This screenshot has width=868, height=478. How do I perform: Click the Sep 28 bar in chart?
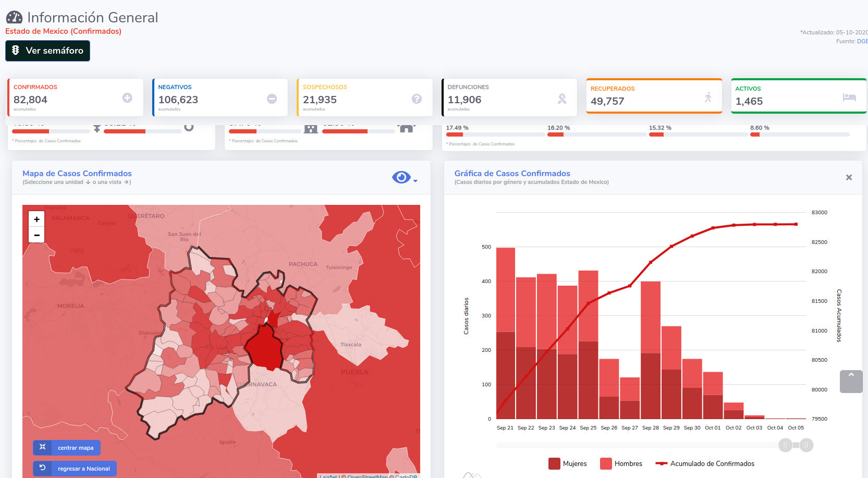point(651,350)
